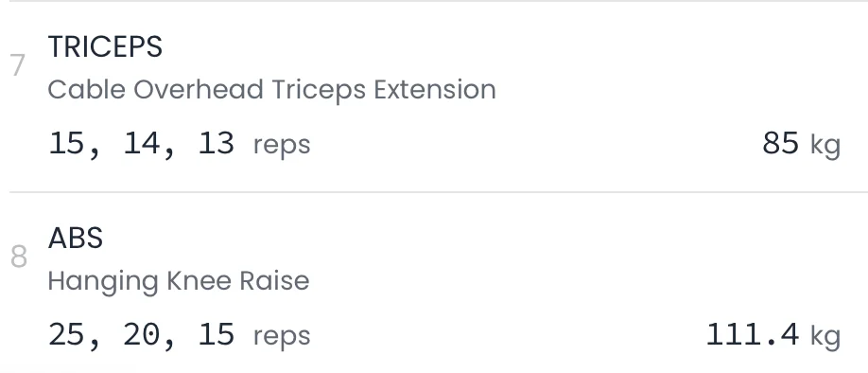
Task: Open the TRICEPS exercise heading
Action: coord(105,46)
